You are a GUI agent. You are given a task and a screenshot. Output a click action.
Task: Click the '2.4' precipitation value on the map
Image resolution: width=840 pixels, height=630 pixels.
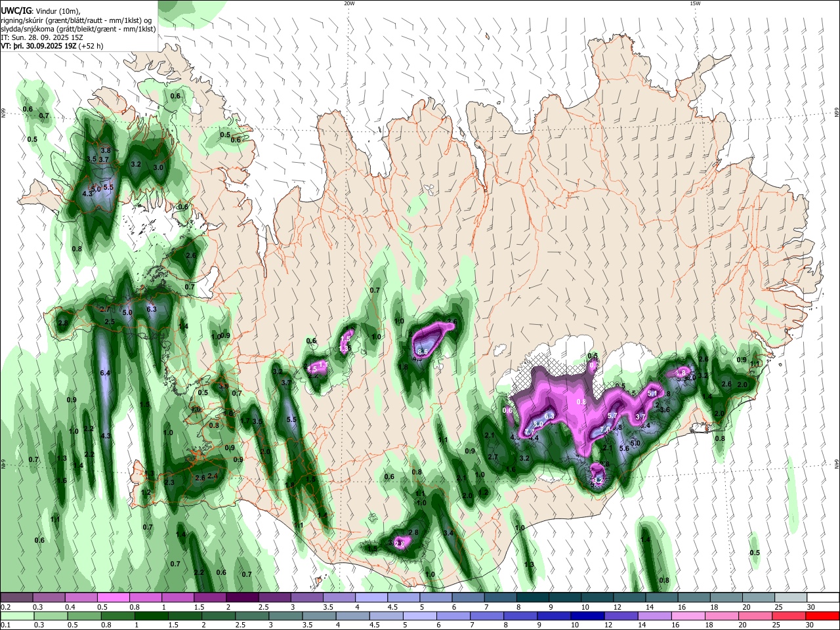(x=213, y=476)
